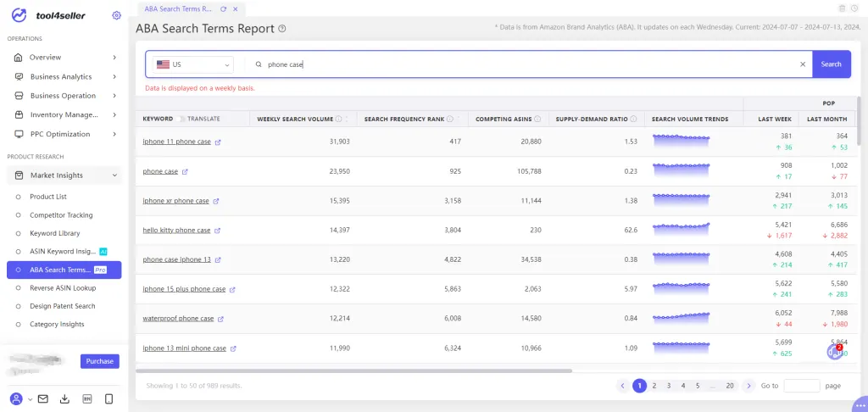Refresh the ABA Search Terms tab

223,8
